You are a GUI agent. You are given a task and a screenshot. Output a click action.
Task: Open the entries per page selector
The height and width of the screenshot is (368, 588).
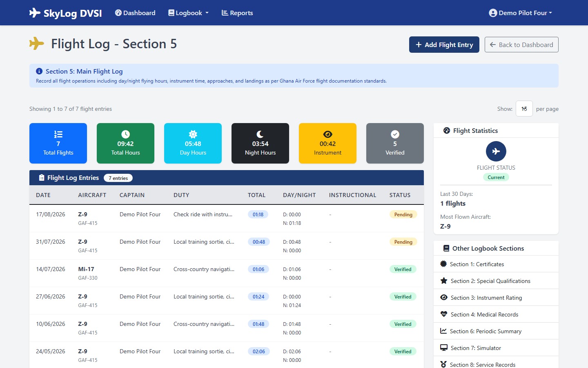pos(524,109)
